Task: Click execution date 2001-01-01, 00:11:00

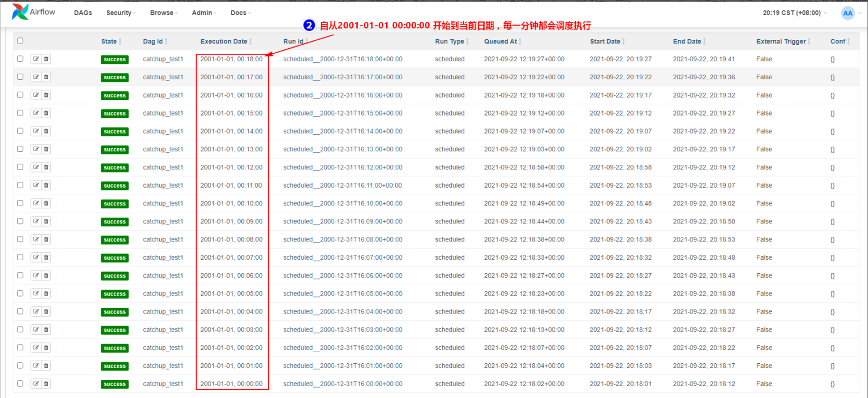Action: pos(231,185)
